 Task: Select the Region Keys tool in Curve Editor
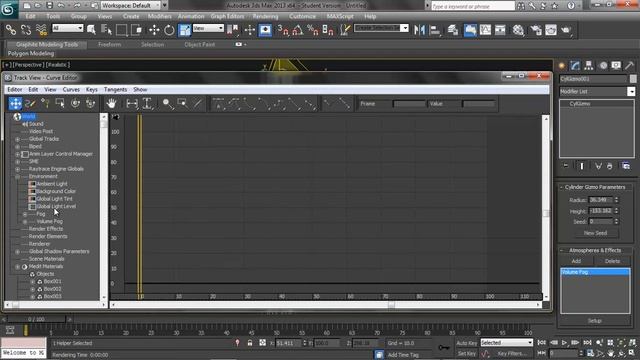60,104
